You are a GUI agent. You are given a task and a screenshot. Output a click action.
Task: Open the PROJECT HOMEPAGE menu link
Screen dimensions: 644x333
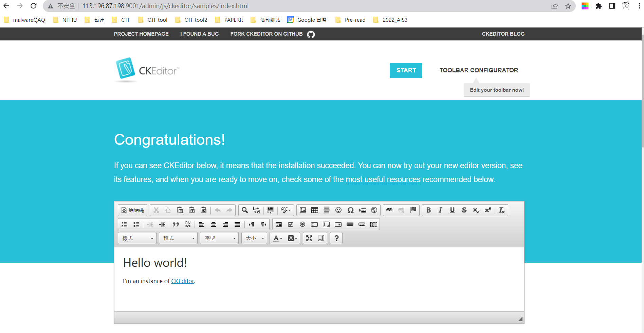[x=141, y=34]
